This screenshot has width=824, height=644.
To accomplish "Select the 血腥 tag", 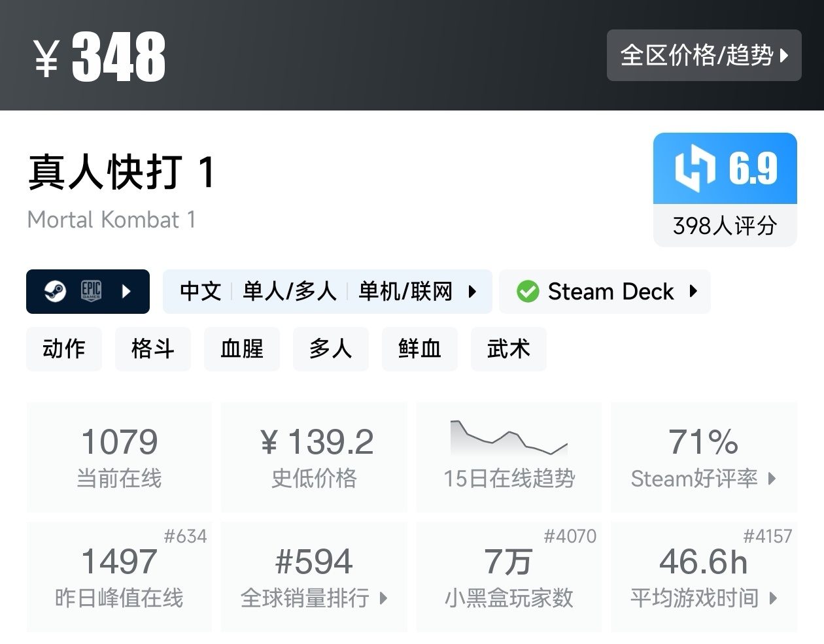I will coord(242,348).
